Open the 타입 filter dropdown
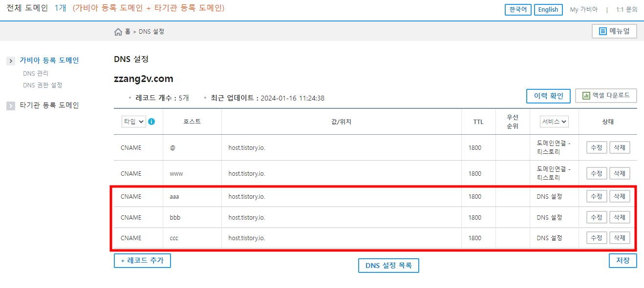Image resolution: width=644 pixels, height=288 pixels. (134, 122)
